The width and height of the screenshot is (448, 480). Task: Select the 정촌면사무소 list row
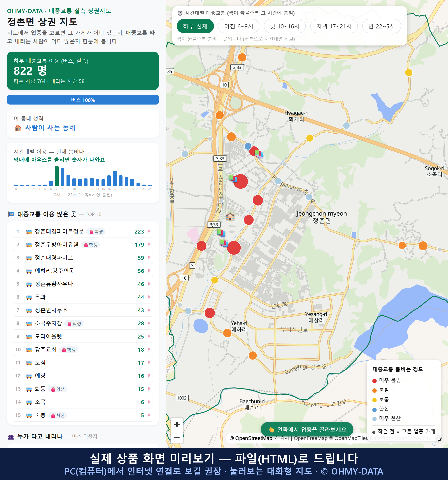point(83,310)
